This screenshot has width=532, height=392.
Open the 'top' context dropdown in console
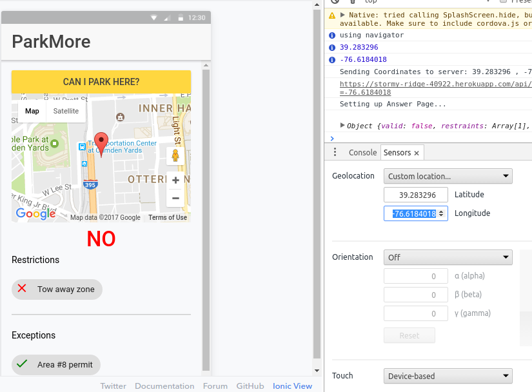point(427,1)
